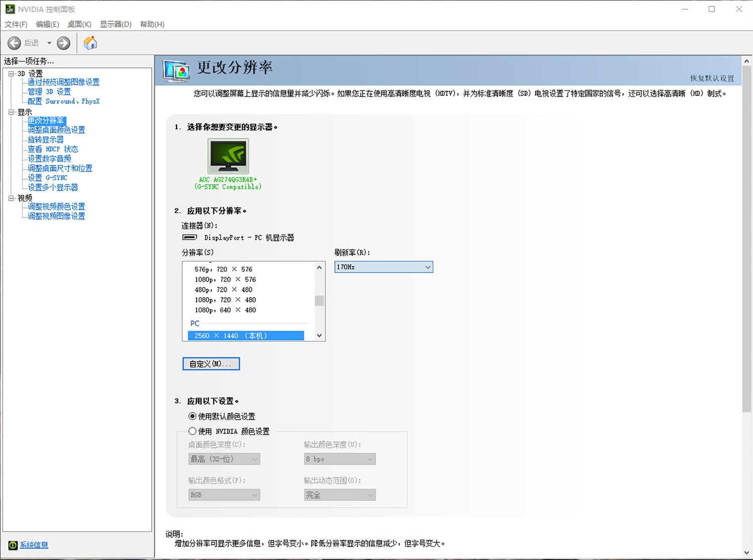Select 设置 G-SYNC in the navigation tree
The height and width of the screenshot is (560, 753).
49,177
